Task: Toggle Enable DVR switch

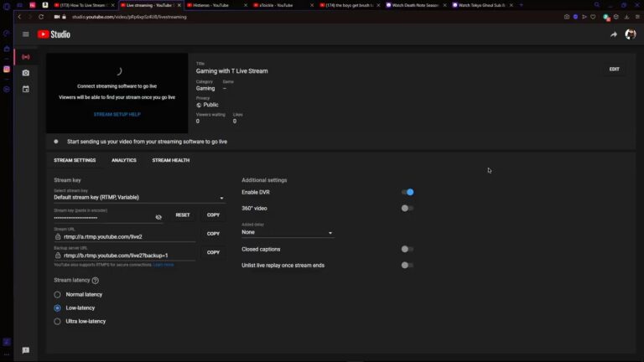Action: (x=408, y=192)
